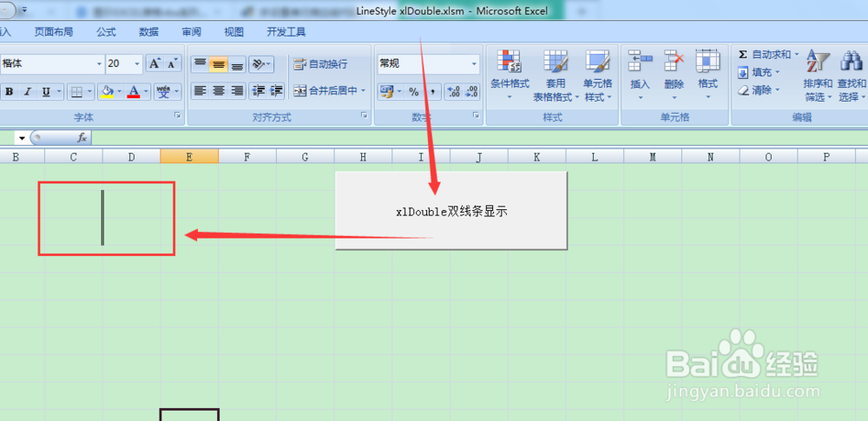The height and width of the screenshot is (421, 868).
Task: Apply comma style
Action: coord(431,92)
